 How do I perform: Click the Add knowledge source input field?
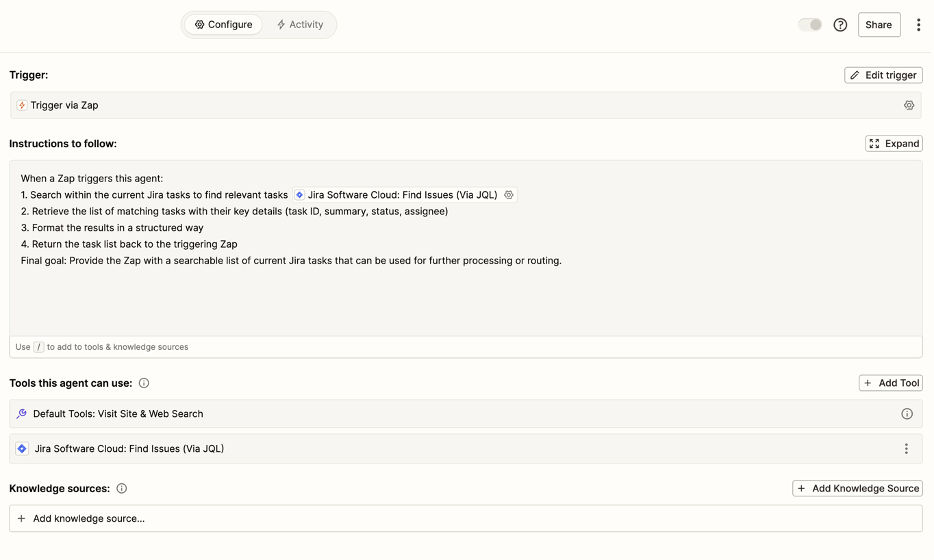coord(466,519)
